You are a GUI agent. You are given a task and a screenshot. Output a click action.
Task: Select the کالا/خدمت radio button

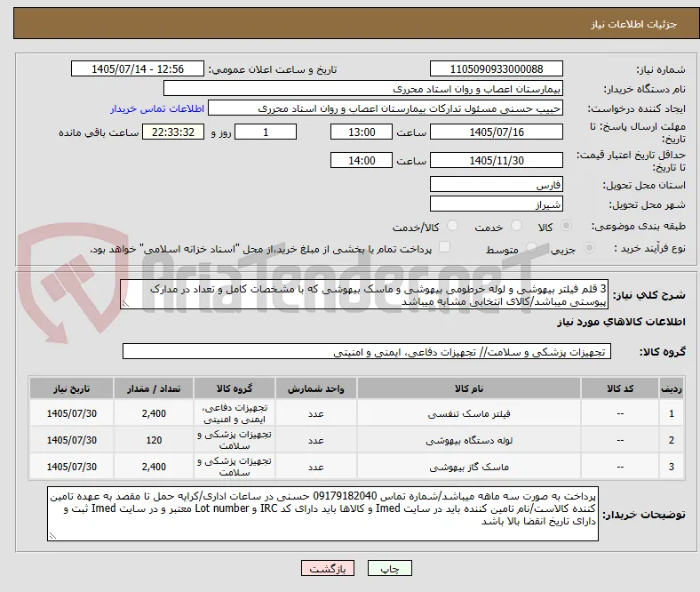453,226
